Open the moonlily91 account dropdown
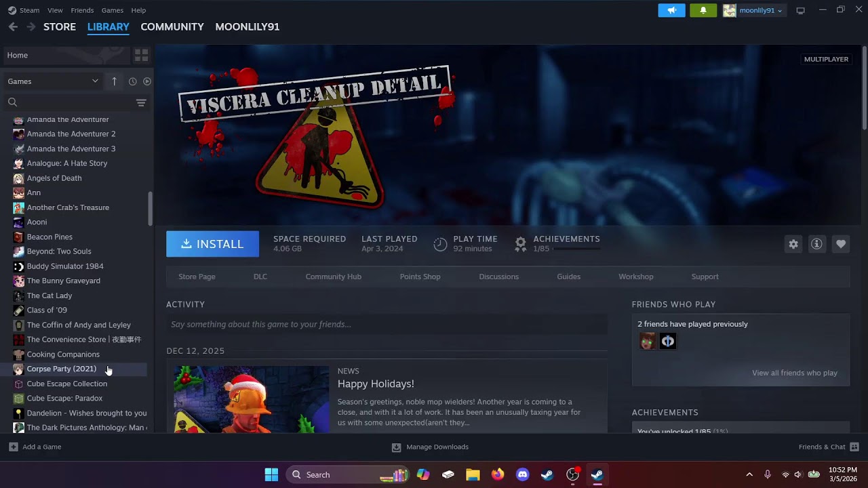The image size is (868, 488). (753, 10)
